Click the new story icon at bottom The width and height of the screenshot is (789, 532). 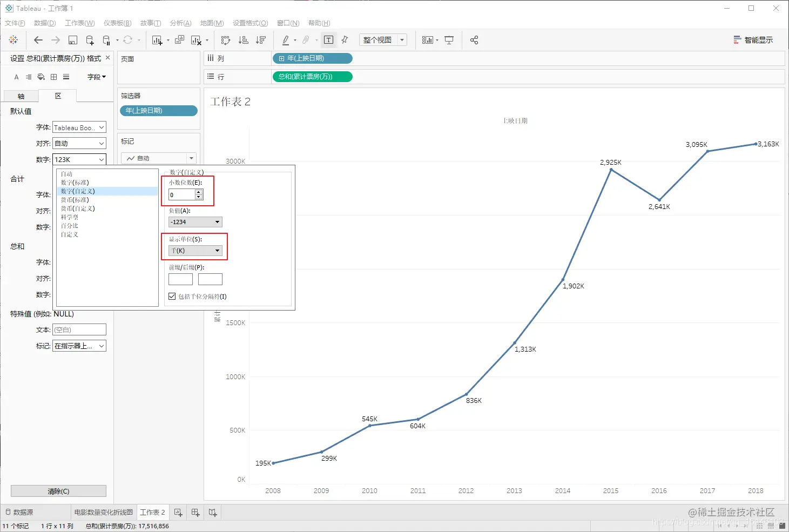(213, 512)
